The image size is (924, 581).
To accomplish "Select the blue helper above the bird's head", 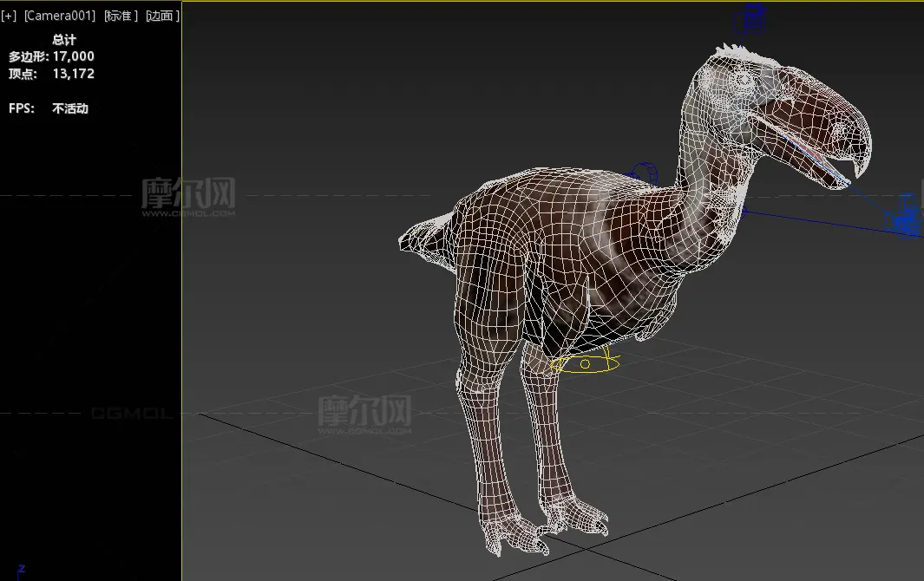I will pyautogui.click(x=753, y=18).
